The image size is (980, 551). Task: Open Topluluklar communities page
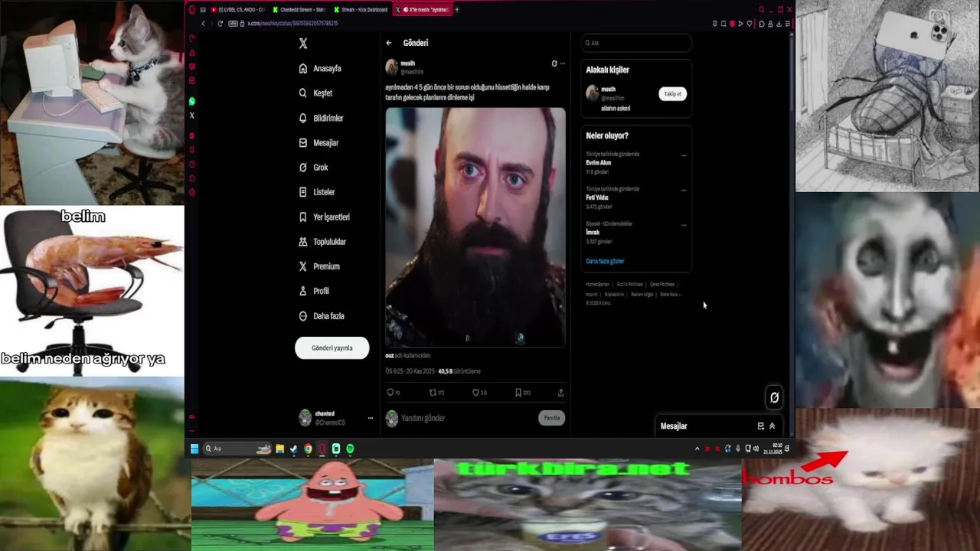tap(323, 242)
